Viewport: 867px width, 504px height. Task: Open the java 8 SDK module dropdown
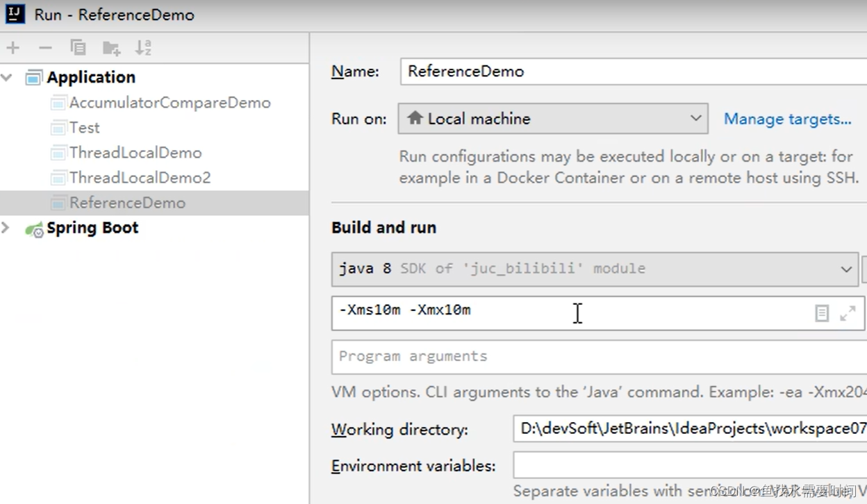[595, 269]
